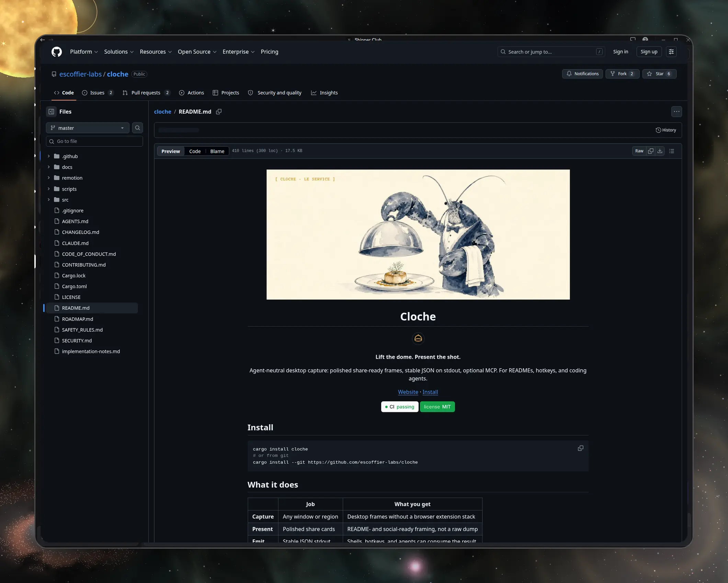
Task: Open the Actions tab
Action: [192, 93]
